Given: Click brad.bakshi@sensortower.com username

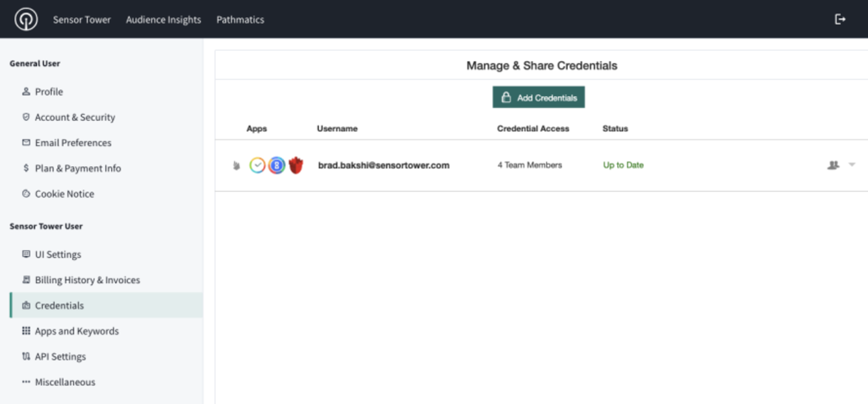Looking at the screenshot, I should click(384, 165).
